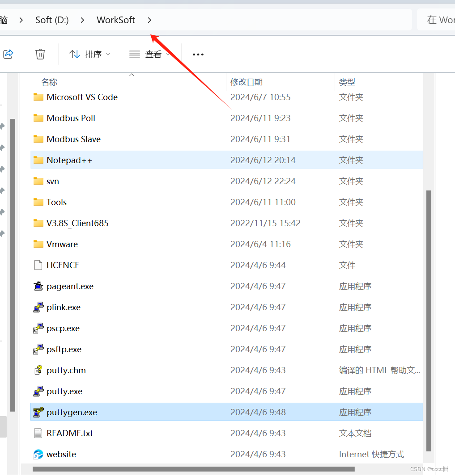The width and height of the screenshot is (455, 476).
Task: Select the README.txt document icon
Action: tap(38, 433)
